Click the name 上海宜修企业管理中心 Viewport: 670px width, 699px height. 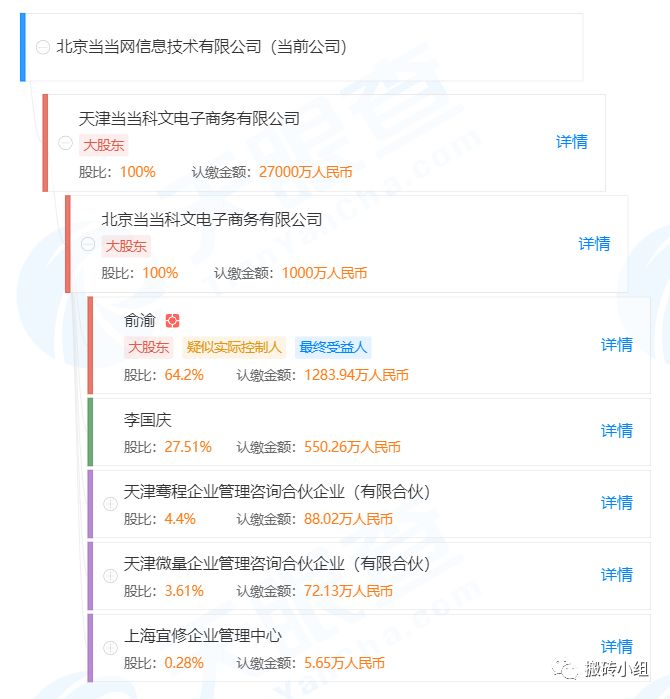point(203,636)
